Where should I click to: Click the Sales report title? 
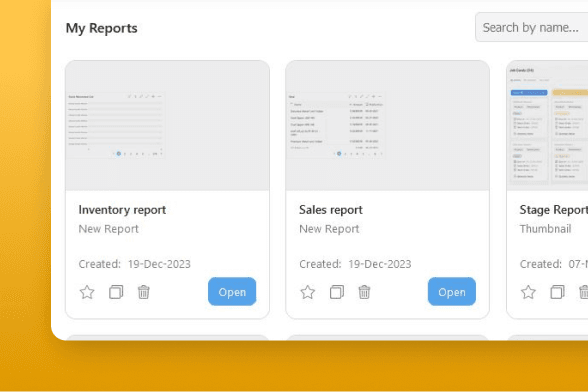click(331, 210)
